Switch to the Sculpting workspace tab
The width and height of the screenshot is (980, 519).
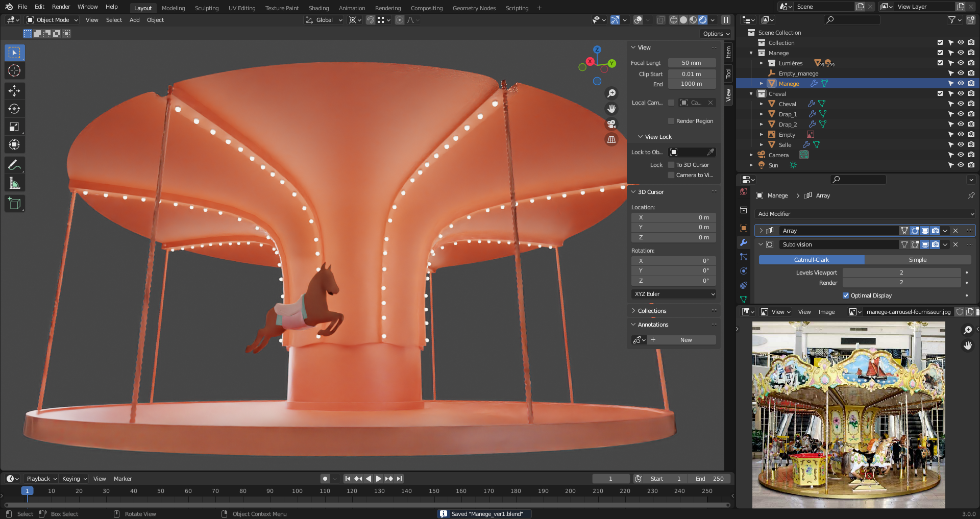tap(206, 8)
